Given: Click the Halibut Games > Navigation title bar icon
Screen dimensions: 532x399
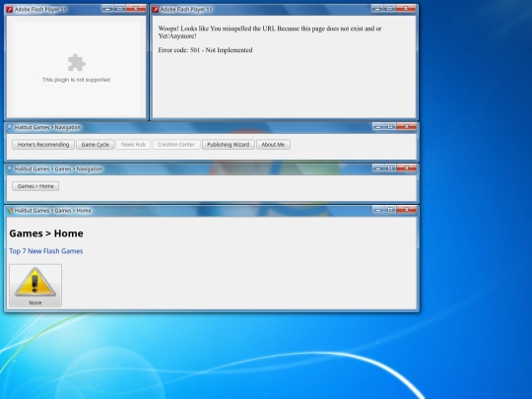Looking at the screenshot, I should [x=10, y=127].
